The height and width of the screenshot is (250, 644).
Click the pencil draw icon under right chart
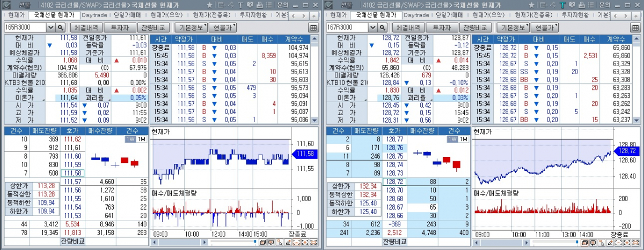[x=610, y=242]
